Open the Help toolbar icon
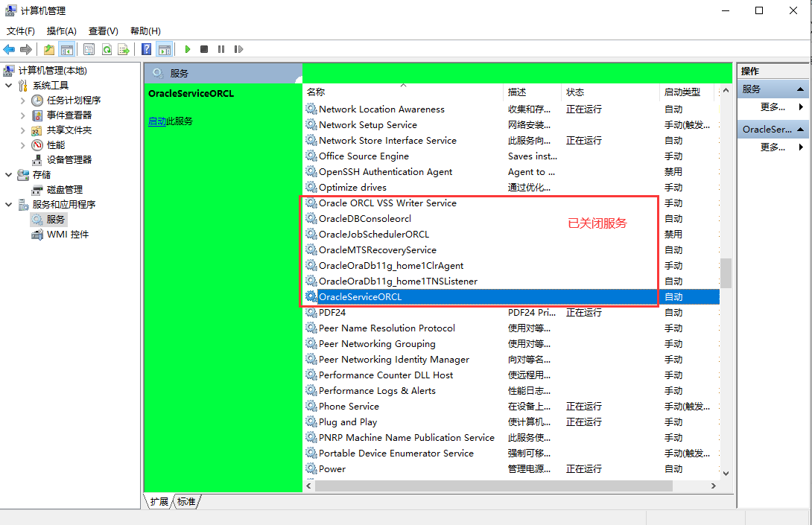The image size is (812, 525). [x=147, y=49]
